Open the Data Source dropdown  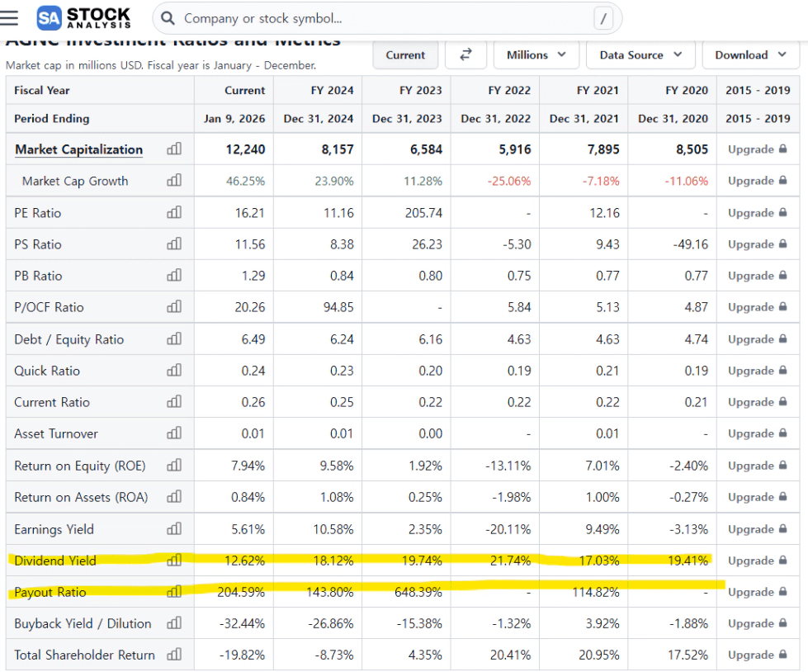640,54
